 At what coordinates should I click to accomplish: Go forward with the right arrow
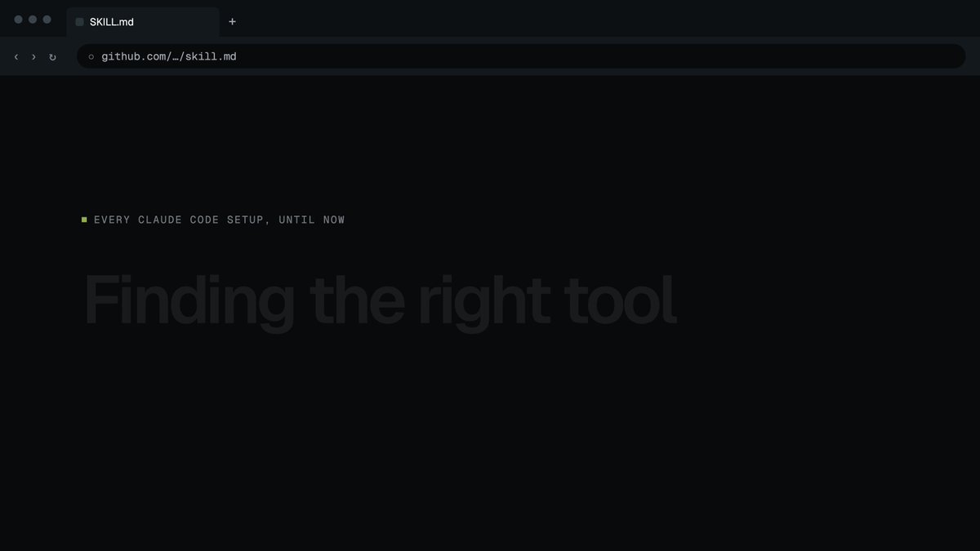(33, 56)
